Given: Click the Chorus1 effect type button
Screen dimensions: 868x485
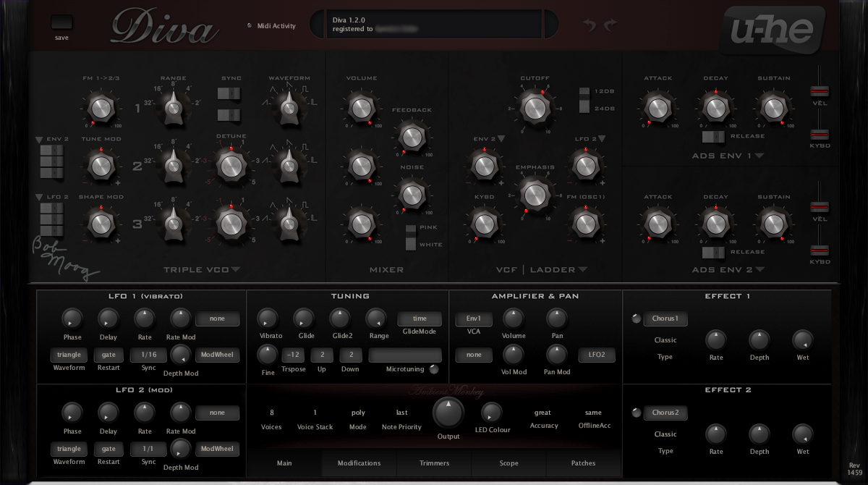Looking at the screenshot, I should (665, 319).
